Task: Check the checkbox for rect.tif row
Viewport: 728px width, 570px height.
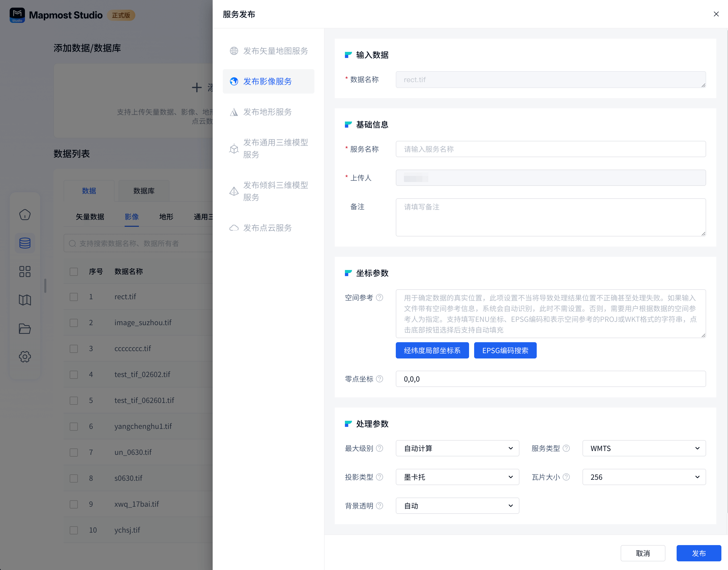Action: [x=74, y=297]
